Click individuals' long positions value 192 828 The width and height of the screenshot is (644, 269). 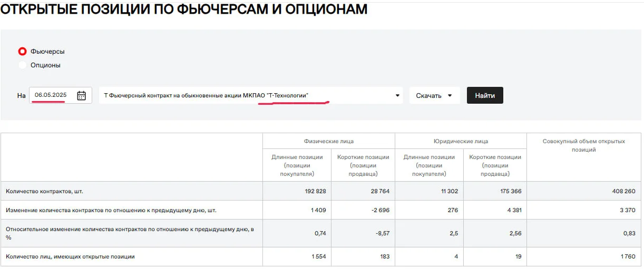pos(314,191)
